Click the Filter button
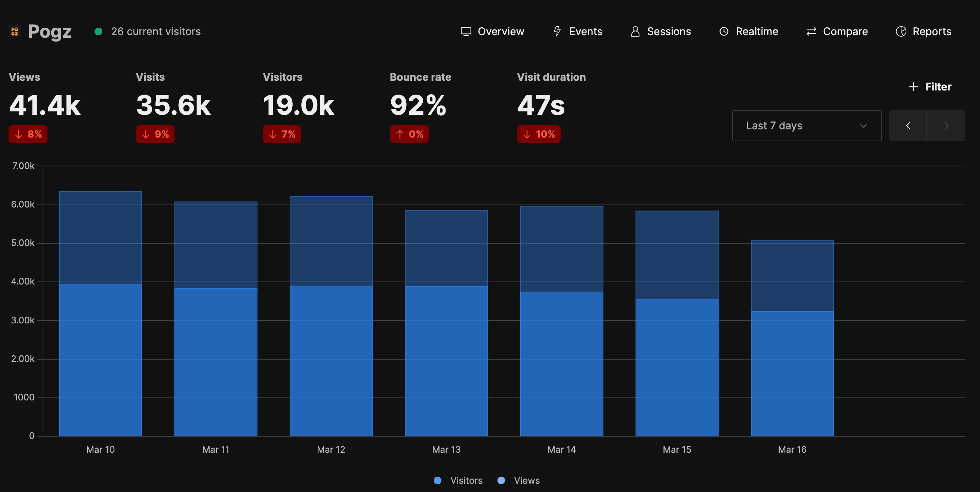Image resolution: width=980 pixels, height=492 pixels. (937, 87)
